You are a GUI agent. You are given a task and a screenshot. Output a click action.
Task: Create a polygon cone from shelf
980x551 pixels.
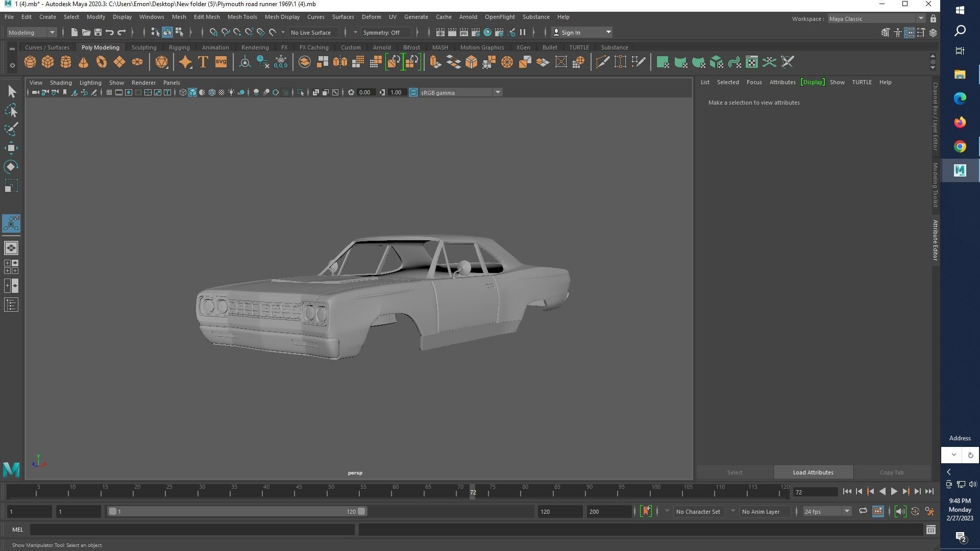84,62
